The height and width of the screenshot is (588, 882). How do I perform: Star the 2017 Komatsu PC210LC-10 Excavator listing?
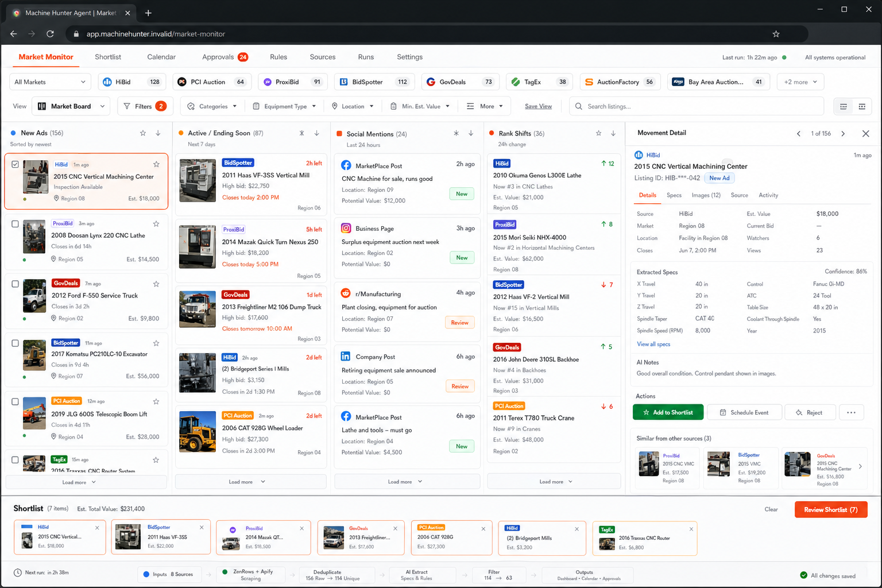[x=156, y=343]
